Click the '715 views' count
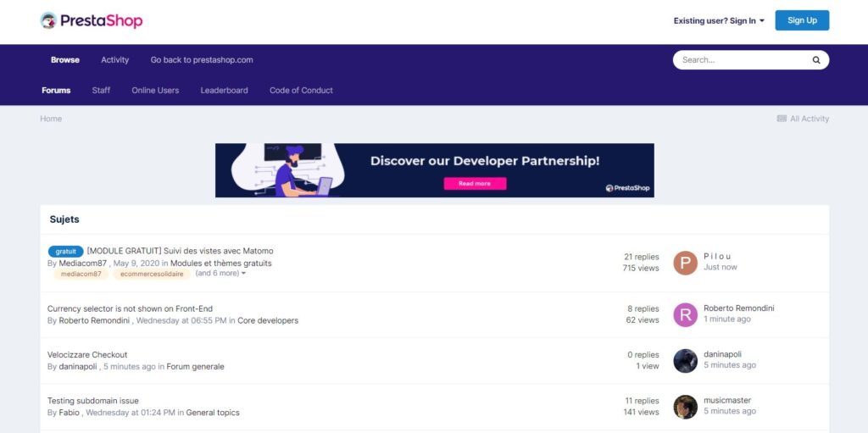The image size is (868, 433). (x=641, y=268)
